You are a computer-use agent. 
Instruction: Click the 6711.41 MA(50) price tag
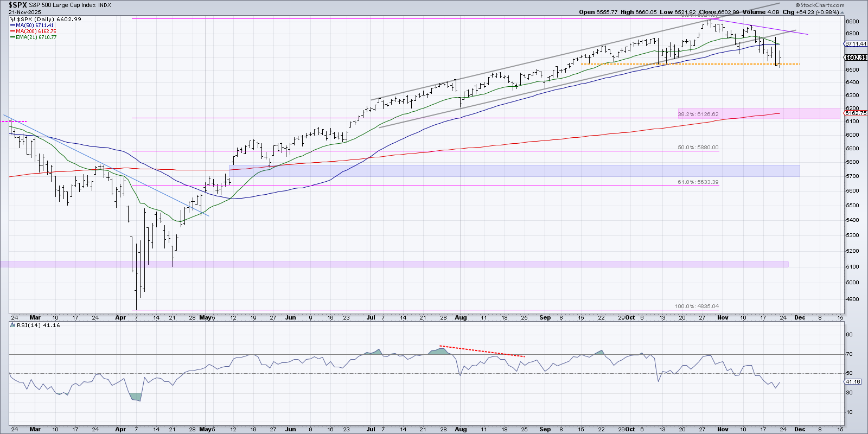pos(856,44)
